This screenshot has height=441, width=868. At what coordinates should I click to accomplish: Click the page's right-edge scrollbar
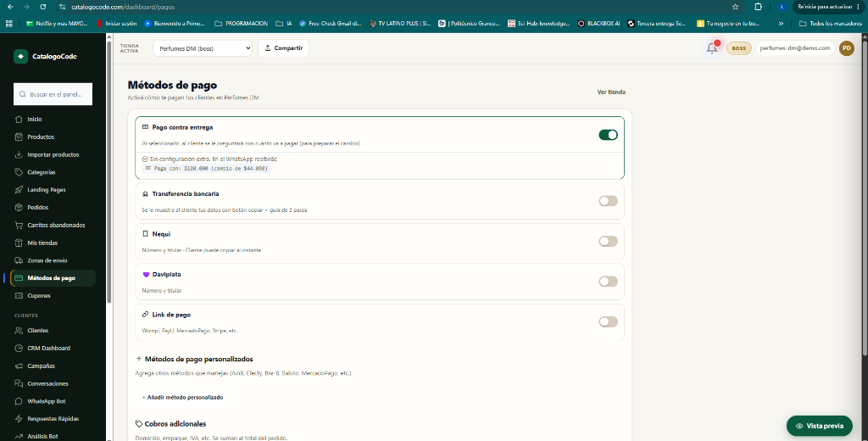[x=865, y=197]
